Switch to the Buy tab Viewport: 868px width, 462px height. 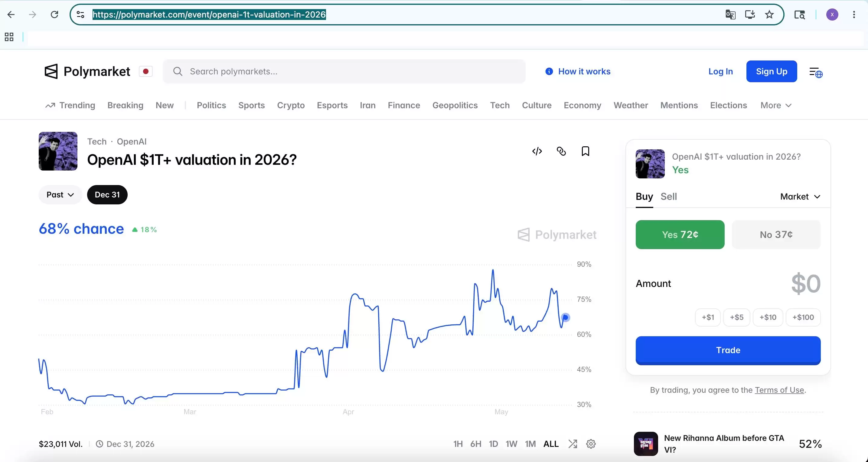tap(644, 197)
